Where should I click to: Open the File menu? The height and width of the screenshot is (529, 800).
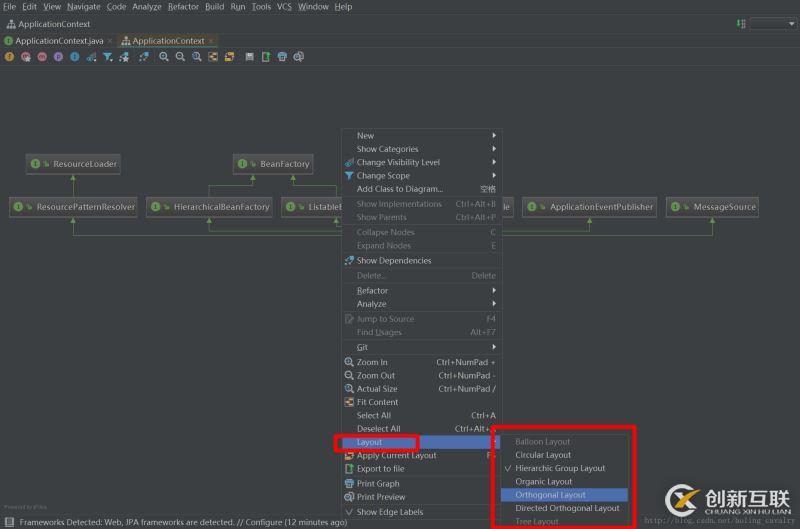(x=9, y=7)
